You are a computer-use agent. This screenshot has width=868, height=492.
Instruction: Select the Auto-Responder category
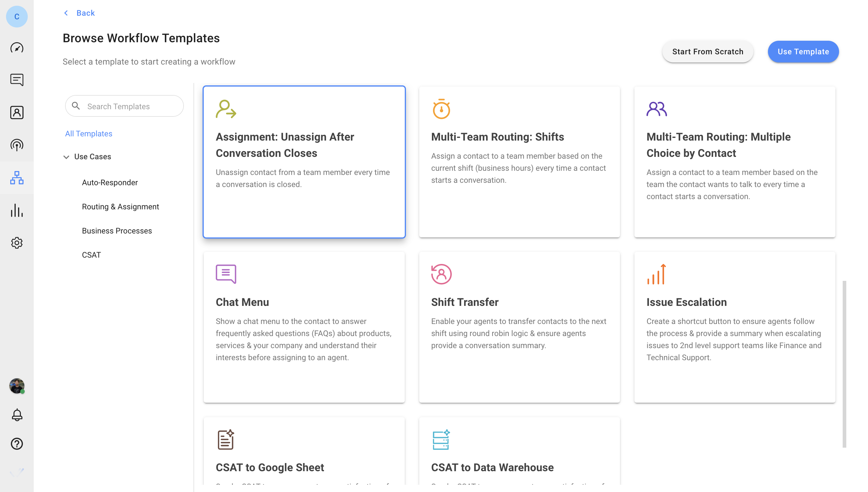pos(110,183)
